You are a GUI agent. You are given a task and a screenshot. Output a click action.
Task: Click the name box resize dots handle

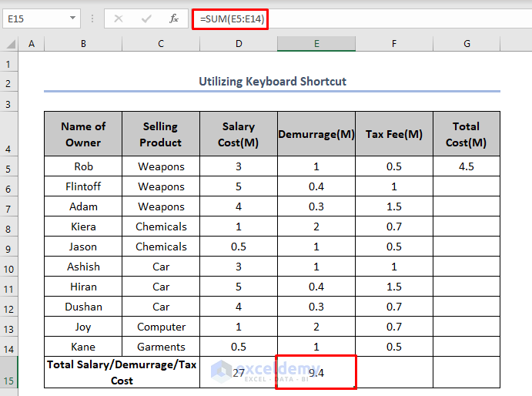[x=92, y=18]
